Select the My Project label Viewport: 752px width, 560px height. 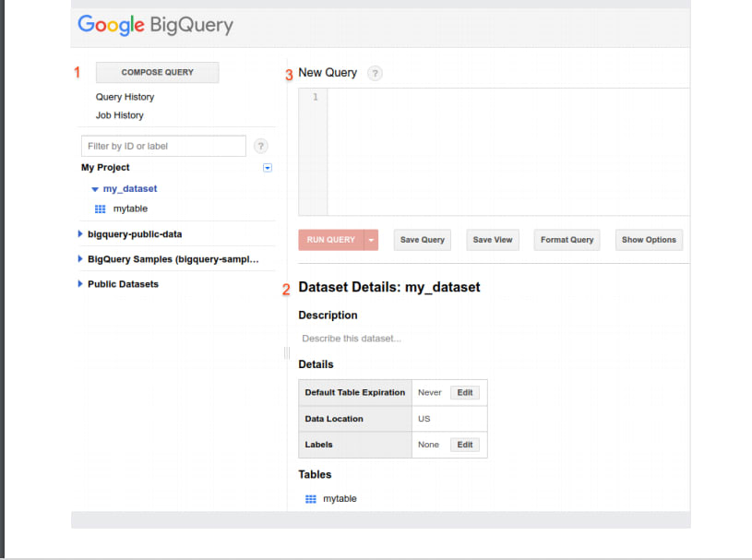(x=105, y=167)
